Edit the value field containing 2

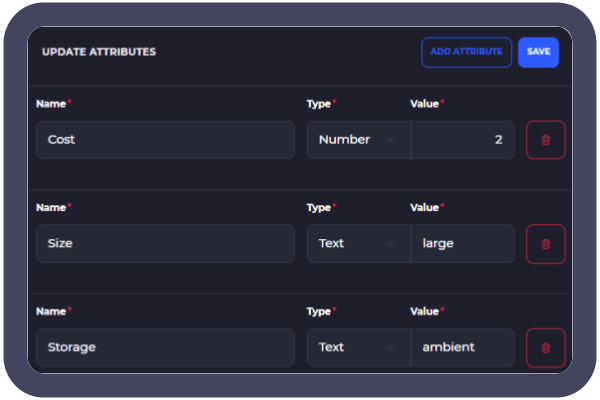pyautogui.click(x=462, y=140)
